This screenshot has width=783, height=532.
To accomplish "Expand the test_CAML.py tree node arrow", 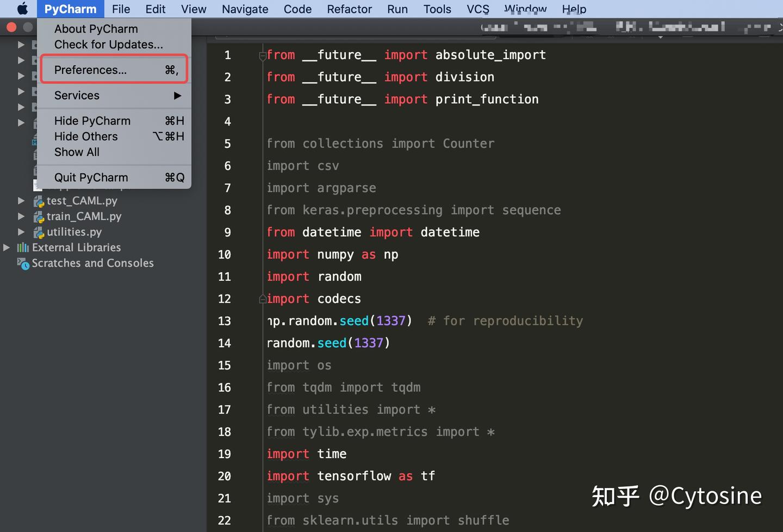I will click(21, 201).
